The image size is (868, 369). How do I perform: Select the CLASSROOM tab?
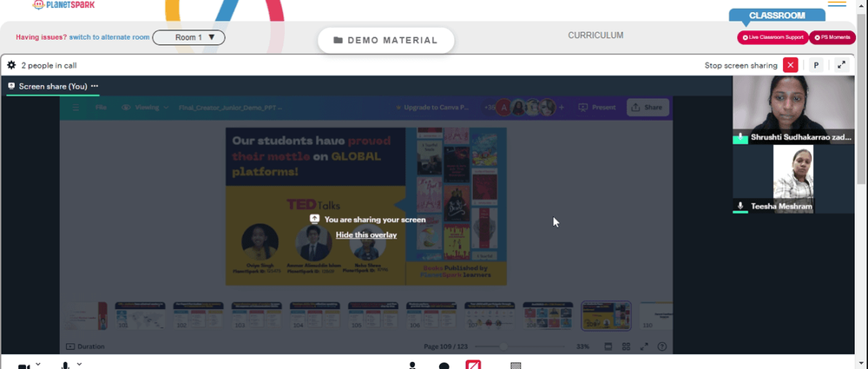777,16
